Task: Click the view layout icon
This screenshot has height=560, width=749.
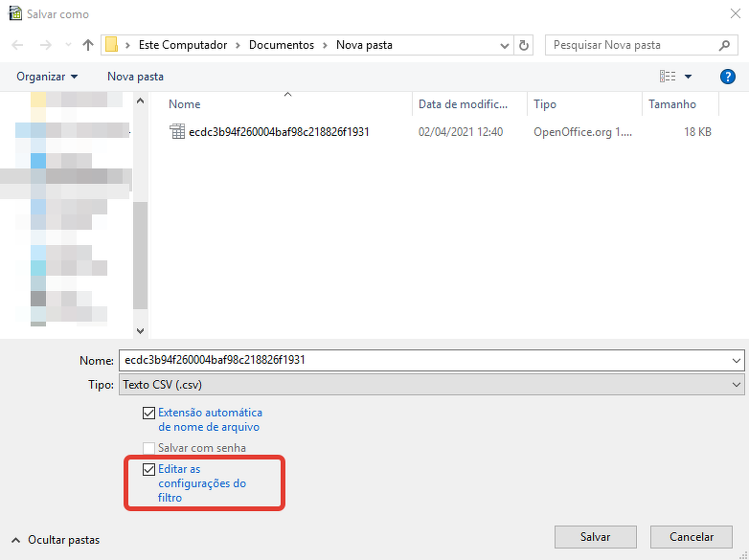Action: pos(668,77)
